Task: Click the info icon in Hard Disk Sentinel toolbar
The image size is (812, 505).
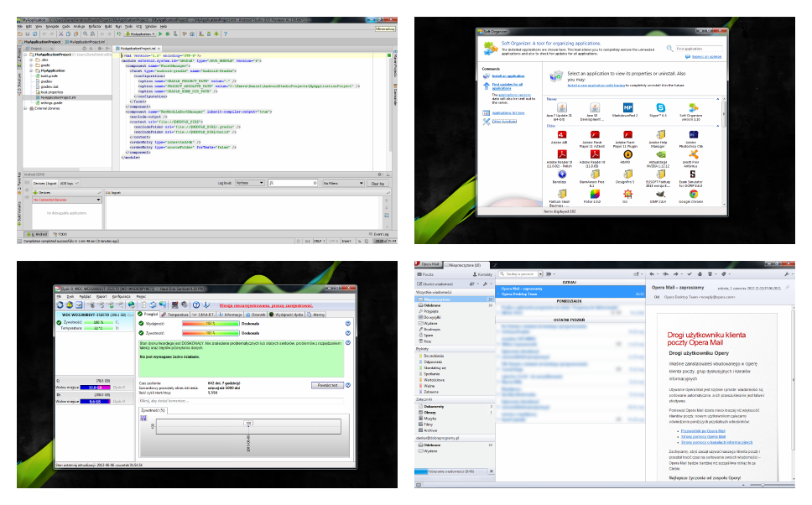Action: coord(206,305)
